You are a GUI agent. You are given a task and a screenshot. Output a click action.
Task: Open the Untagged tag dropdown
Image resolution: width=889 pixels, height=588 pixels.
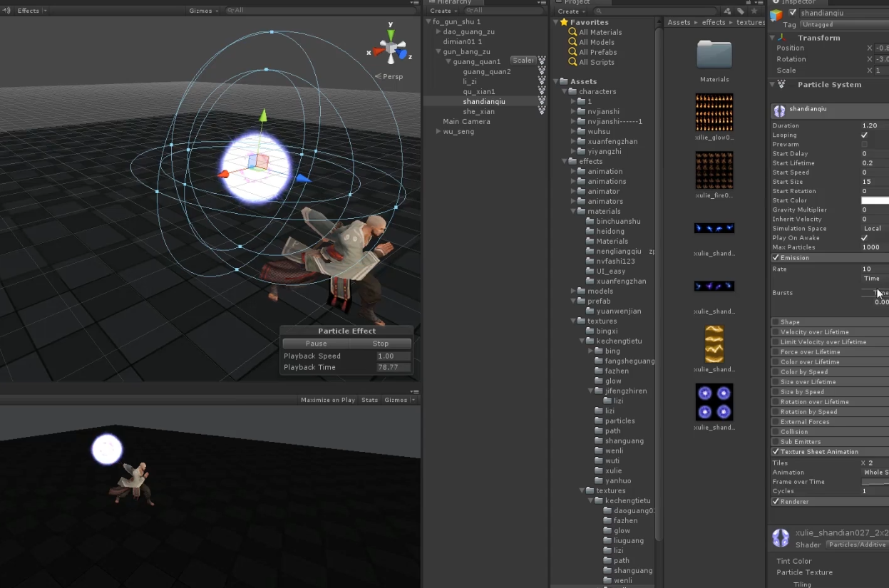pyautogui.click(x=844, y=24)
